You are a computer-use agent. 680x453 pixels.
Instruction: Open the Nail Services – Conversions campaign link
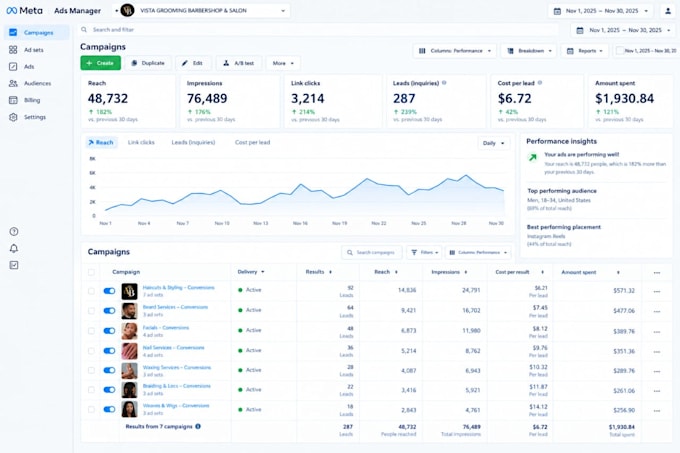(173, 348)
